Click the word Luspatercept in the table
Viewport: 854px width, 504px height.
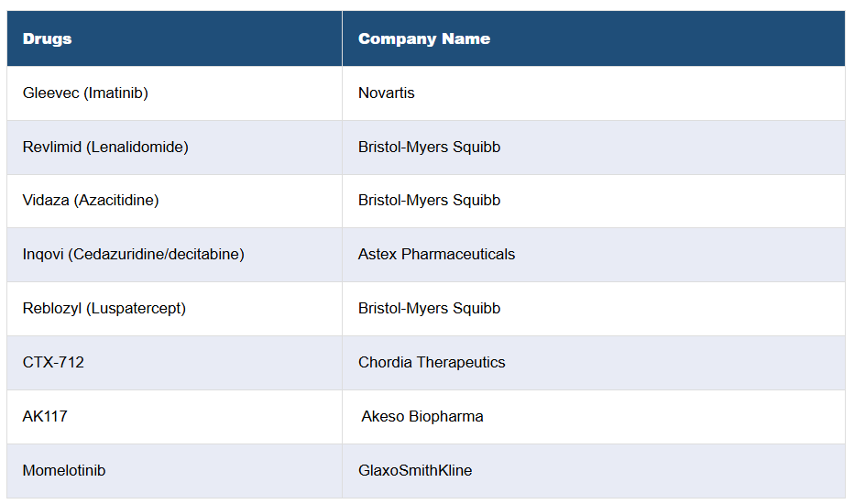tap(136, 308)
